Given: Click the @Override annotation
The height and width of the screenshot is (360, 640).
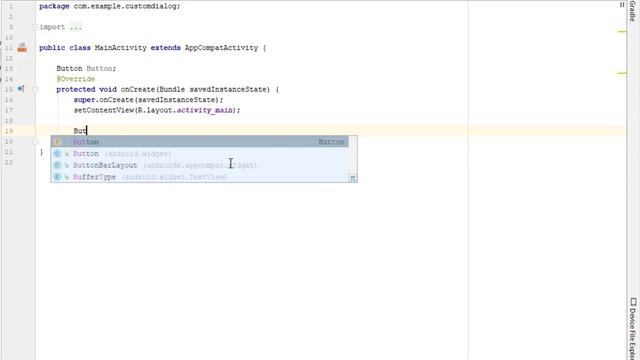Looking at the screenshot, I should point(76,79).
